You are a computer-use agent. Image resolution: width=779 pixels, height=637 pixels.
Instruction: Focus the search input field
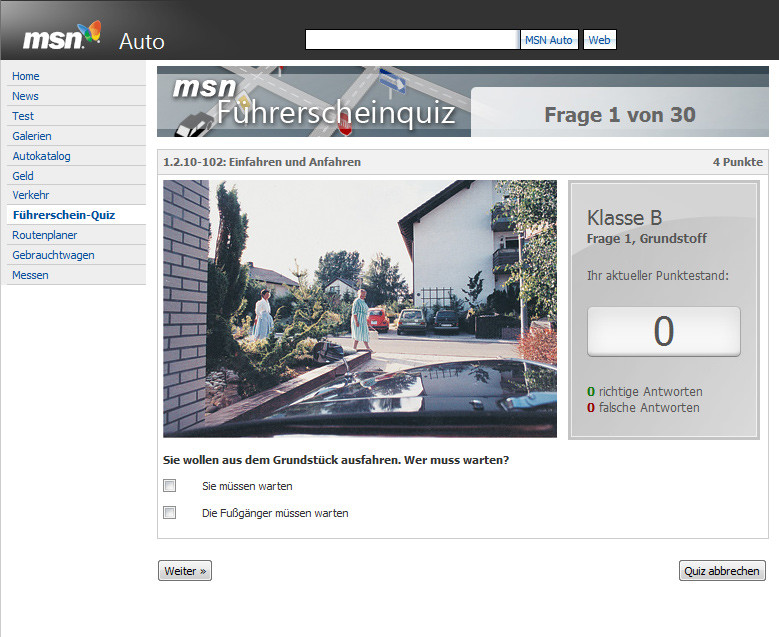point(412,40)
